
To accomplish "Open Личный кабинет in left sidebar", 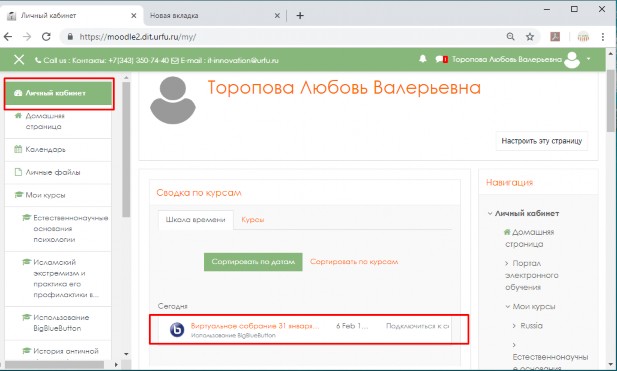I will point(59,93).
